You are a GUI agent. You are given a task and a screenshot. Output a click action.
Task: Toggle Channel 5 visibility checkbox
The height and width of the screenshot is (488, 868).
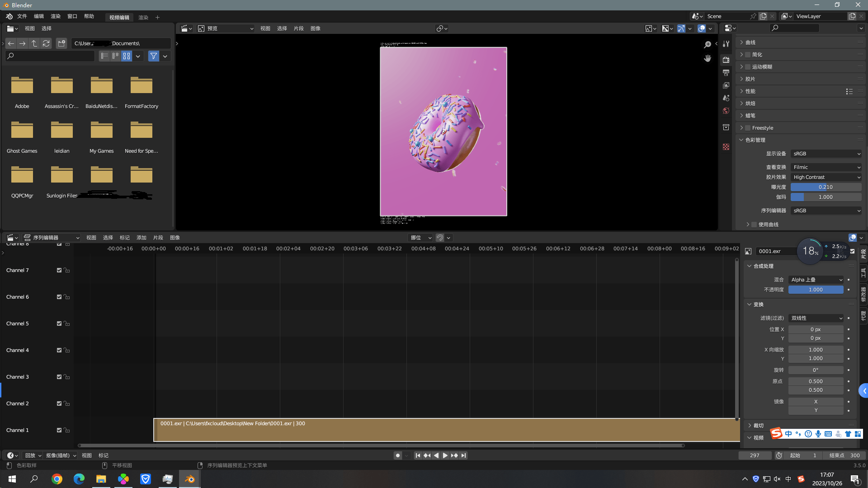click(x=59, y=323)
